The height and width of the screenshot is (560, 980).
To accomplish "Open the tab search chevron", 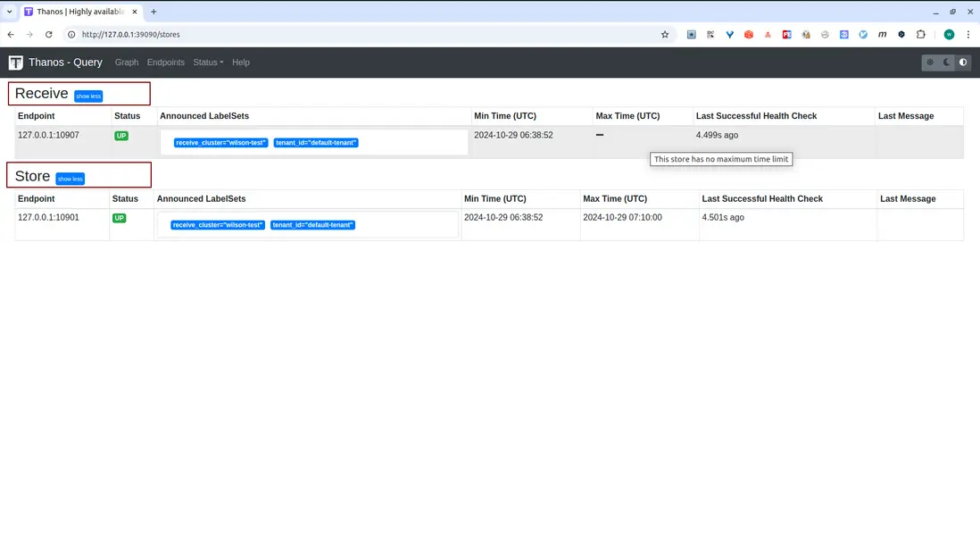I will pos(10,12).
